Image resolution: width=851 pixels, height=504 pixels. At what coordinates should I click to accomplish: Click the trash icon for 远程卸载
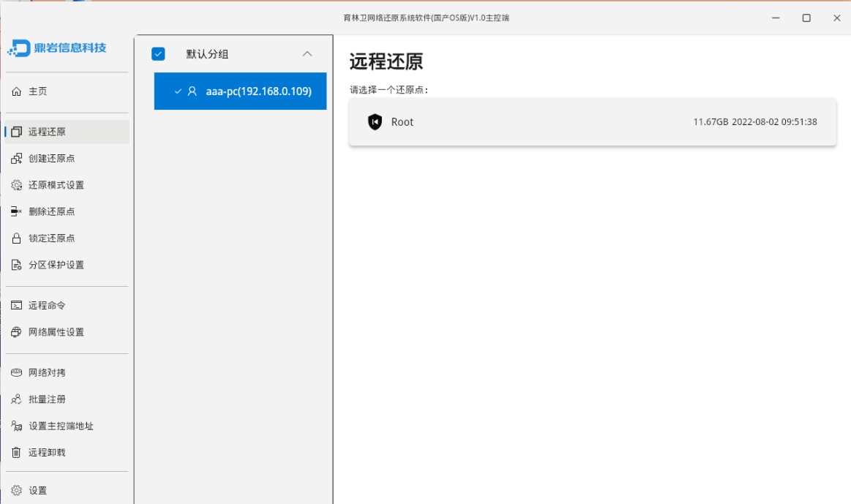click(17, 453)
